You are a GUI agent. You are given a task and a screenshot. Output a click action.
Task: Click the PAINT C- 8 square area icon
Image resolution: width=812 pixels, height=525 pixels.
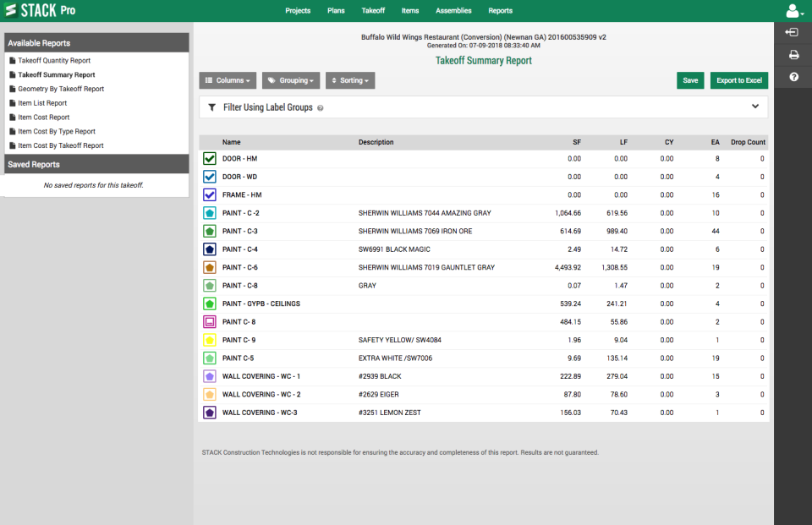click(x=210, y=322)
